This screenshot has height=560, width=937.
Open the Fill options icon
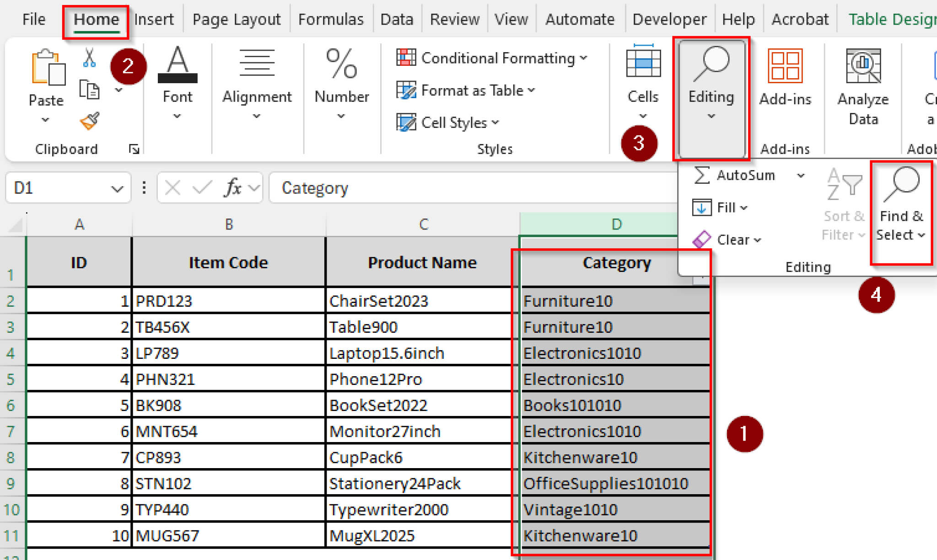(701, 207)
